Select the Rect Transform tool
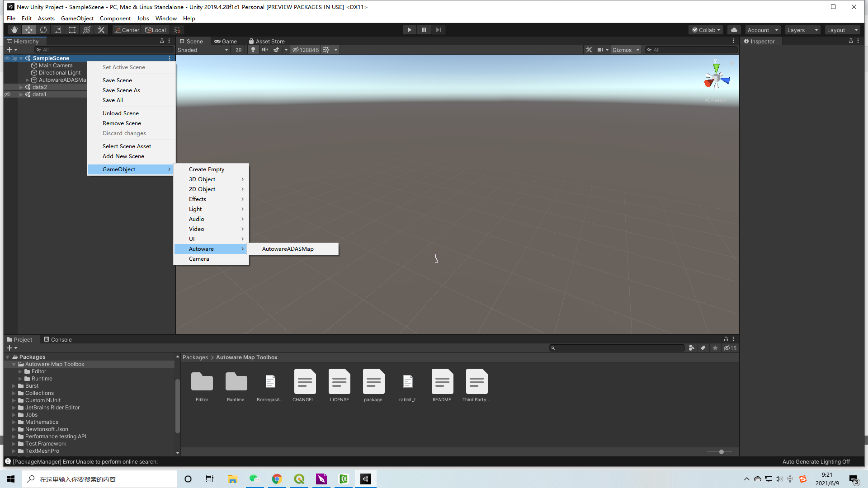Viewport: 868px width, 488px height. click(72, 29)
